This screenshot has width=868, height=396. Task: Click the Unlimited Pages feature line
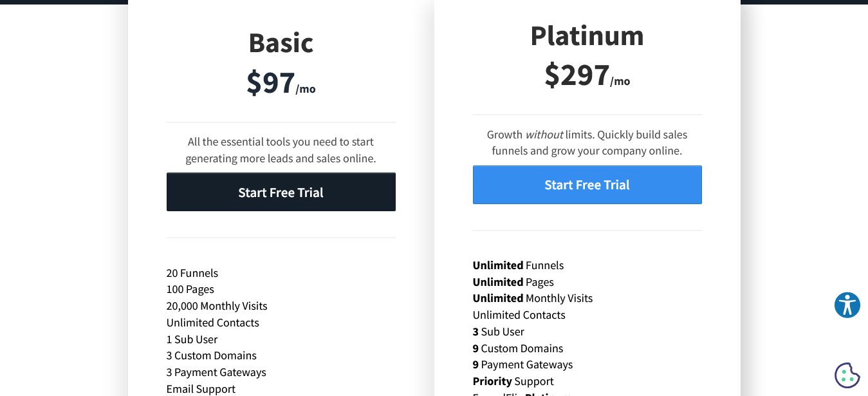point(513,282)
